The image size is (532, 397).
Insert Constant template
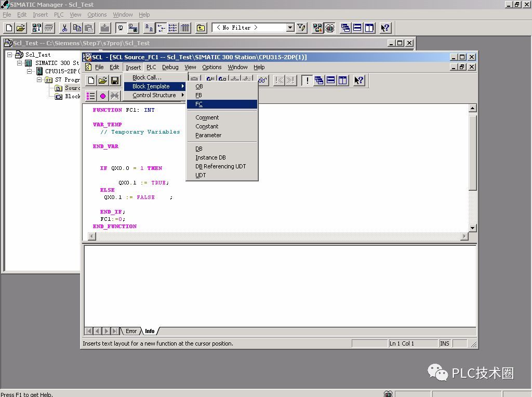[x=222, y=126]
